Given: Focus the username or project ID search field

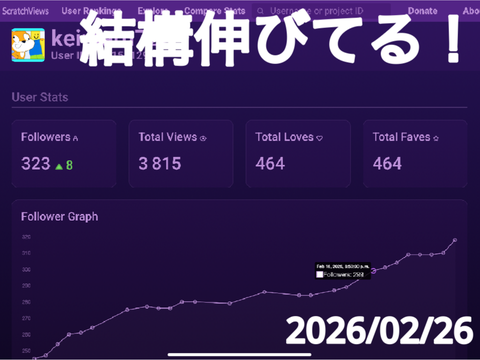Looking at the screenshot, I should 321,11.
